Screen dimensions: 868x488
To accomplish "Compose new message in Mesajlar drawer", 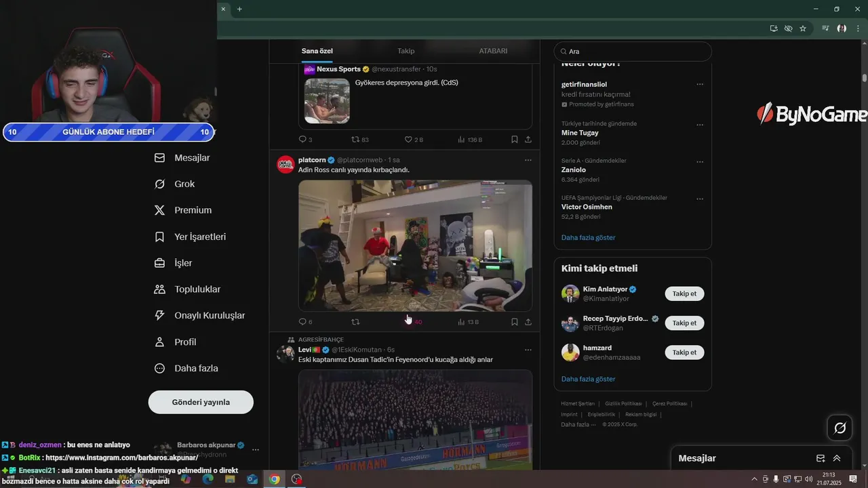I will pyautogui.click(x=821, y=458).
